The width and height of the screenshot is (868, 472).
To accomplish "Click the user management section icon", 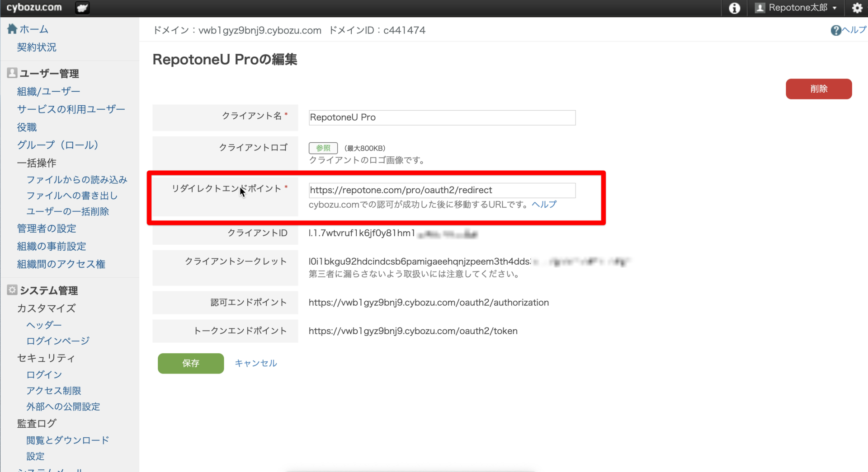I will pos(12,73).
